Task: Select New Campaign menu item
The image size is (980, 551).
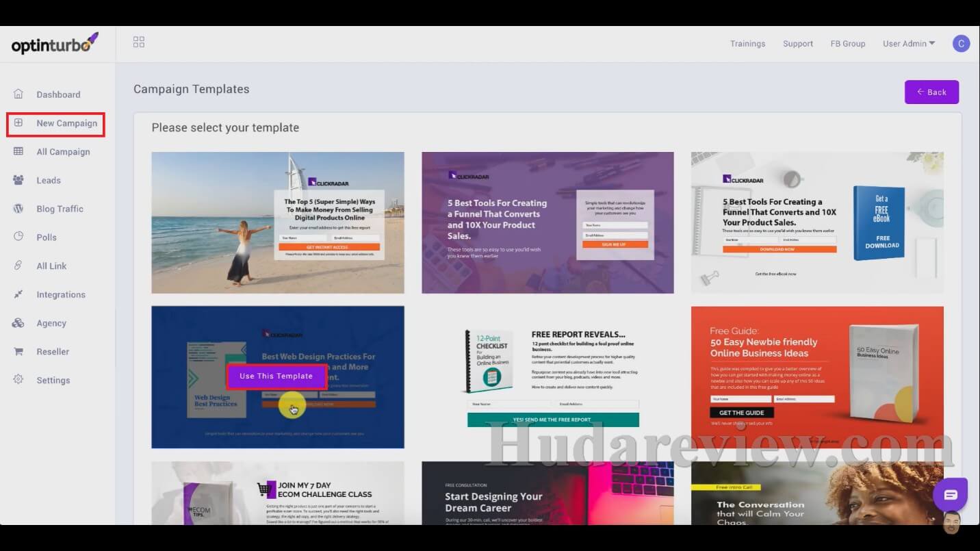Action: point(66,123)
